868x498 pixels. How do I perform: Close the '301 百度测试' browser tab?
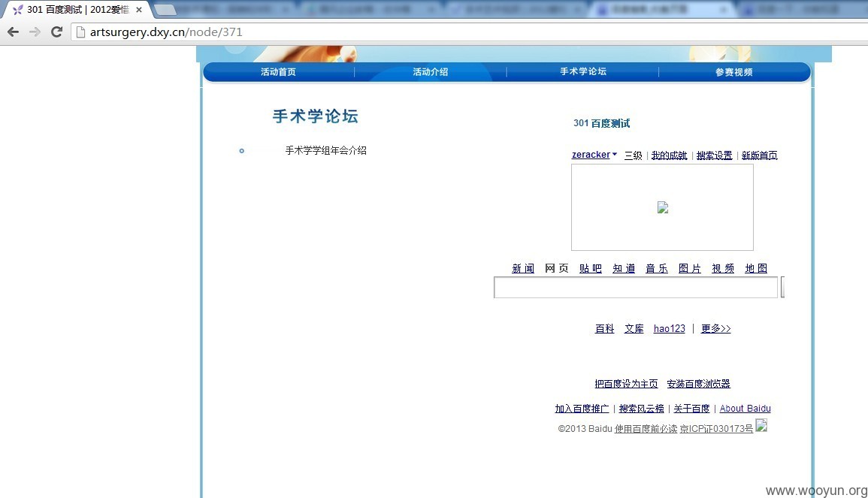(139, 10)
